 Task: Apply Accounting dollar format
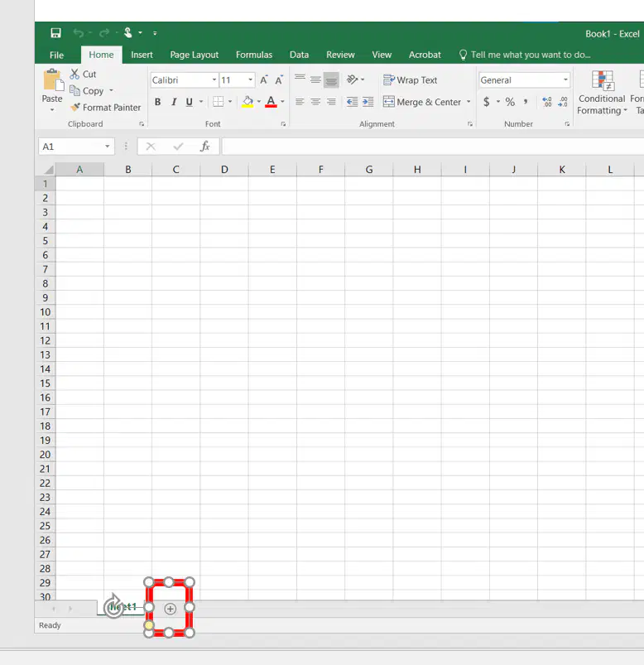[x=486, y=102]
